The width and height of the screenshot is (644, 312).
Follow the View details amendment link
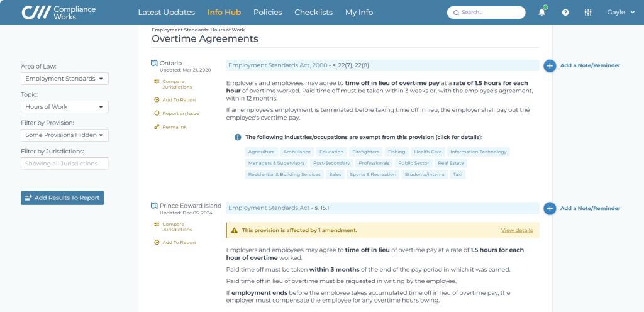coord(516,230)
